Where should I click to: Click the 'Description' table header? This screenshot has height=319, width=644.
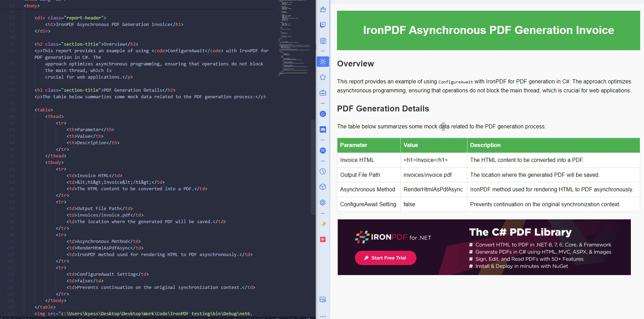tap(553, 145)
